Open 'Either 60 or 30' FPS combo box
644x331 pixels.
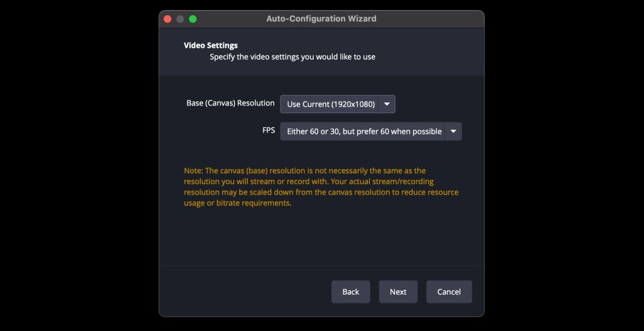coord(371,131)
